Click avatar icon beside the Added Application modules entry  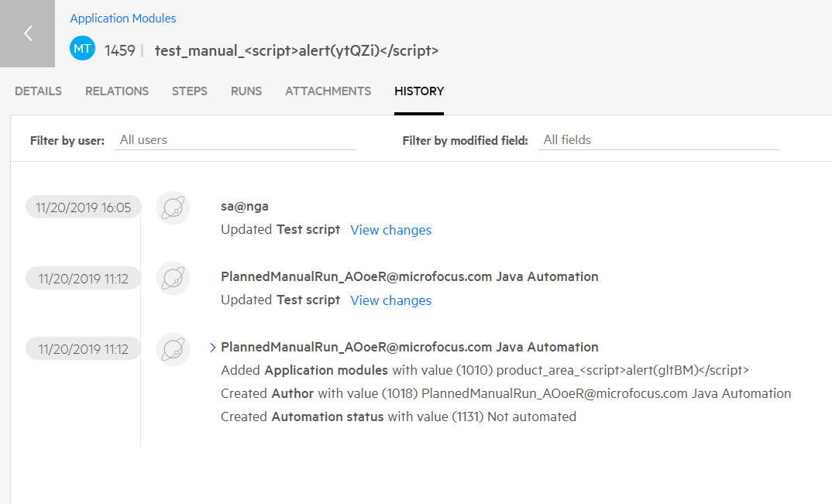[173, 349]
